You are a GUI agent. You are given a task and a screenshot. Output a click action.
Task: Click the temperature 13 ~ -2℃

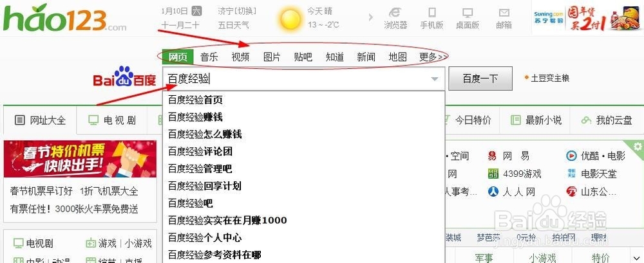coord(324,25)
